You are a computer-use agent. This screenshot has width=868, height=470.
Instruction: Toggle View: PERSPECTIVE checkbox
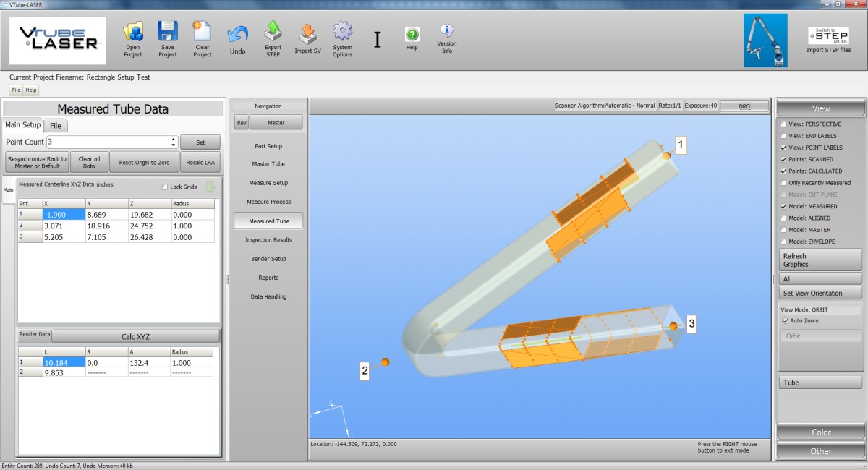point(785,124)
